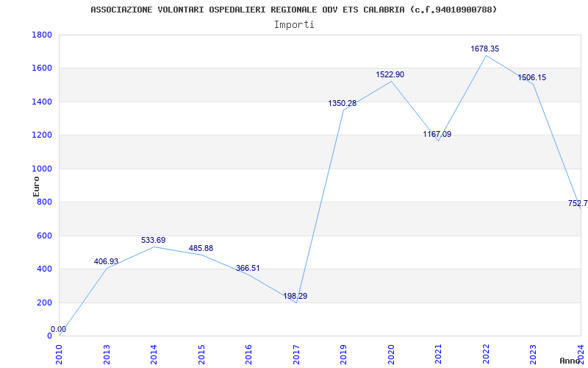Click x-axis year 2022
The height and width of the screenshot is (368, 588).
tap(486, 354)
